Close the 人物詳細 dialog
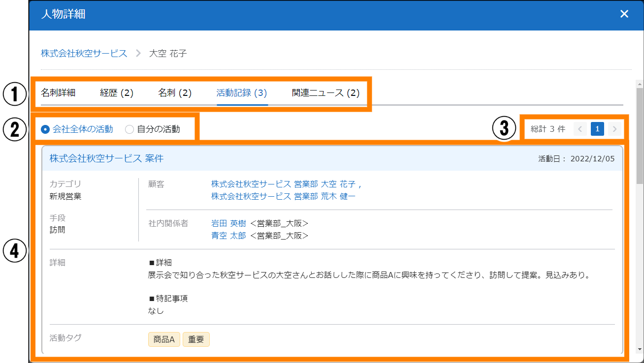Image resolution: width=644 pixels, height=363 pixels. point(624,14)
